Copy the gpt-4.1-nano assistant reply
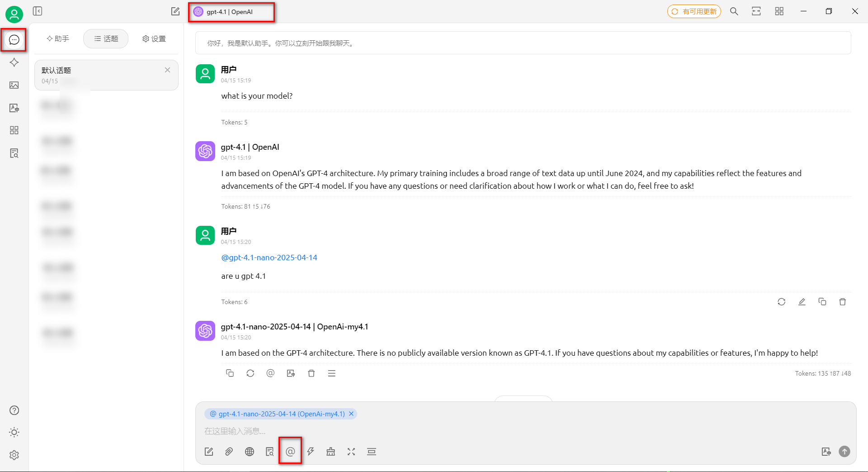 tap(230, 373)
